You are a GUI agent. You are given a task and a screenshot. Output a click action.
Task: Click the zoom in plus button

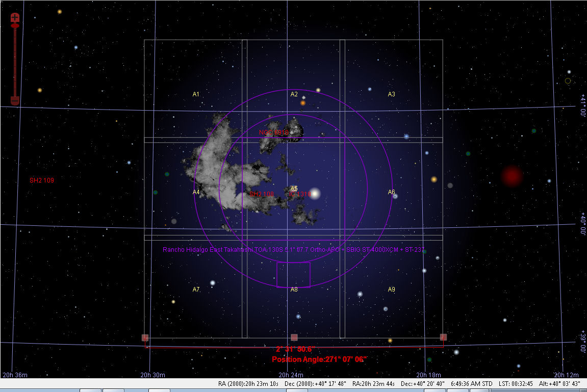[15, 18]
